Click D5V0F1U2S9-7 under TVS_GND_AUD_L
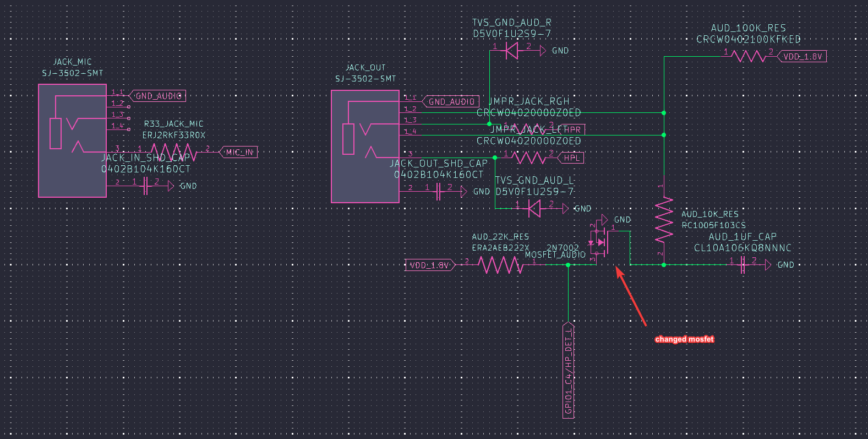 (534, 192)
